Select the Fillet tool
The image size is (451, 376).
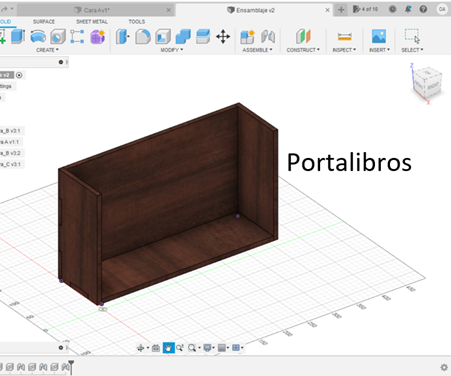point(143,36)
